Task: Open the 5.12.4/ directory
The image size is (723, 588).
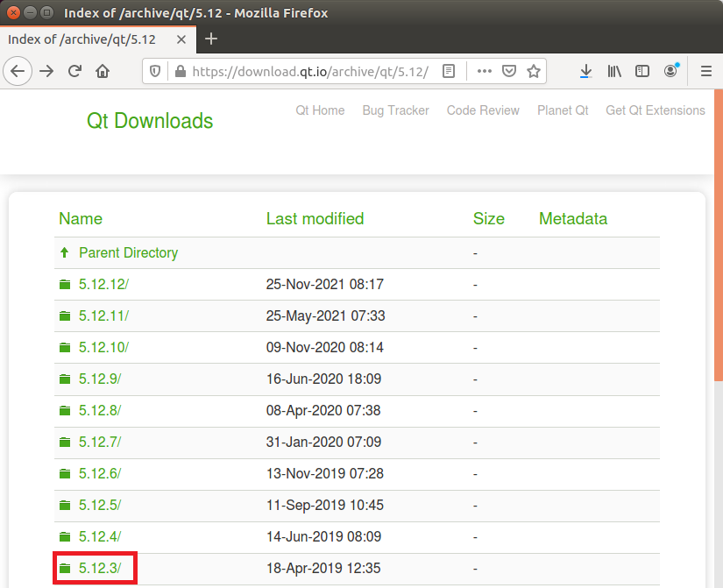Action: coord(100,537)
